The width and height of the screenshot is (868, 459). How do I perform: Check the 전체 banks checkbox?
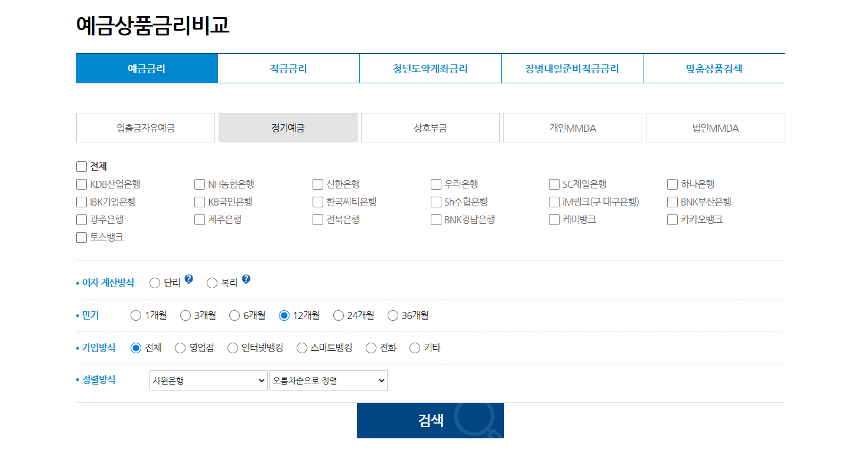pyautogui.click(x=82, y=167)
